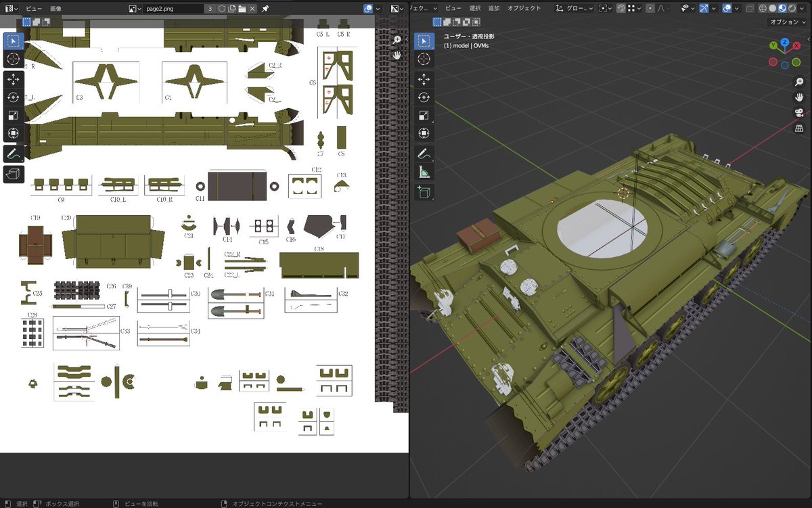
Task: Toggle snapping magnet in 3D viewport header
Action: click(621, 8)
